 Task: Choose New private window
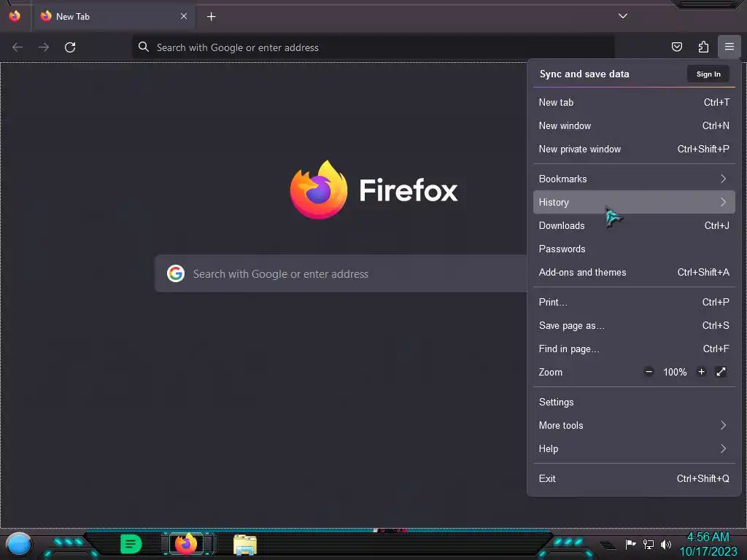pyautogui.click(x=634, y=149)
